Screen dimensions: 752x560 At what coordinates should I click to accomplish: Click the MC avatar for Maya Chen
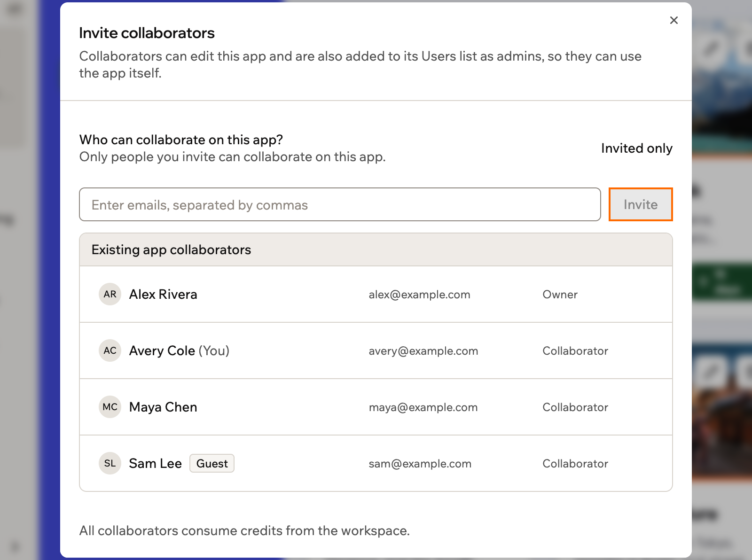click(x=110, y=407)
